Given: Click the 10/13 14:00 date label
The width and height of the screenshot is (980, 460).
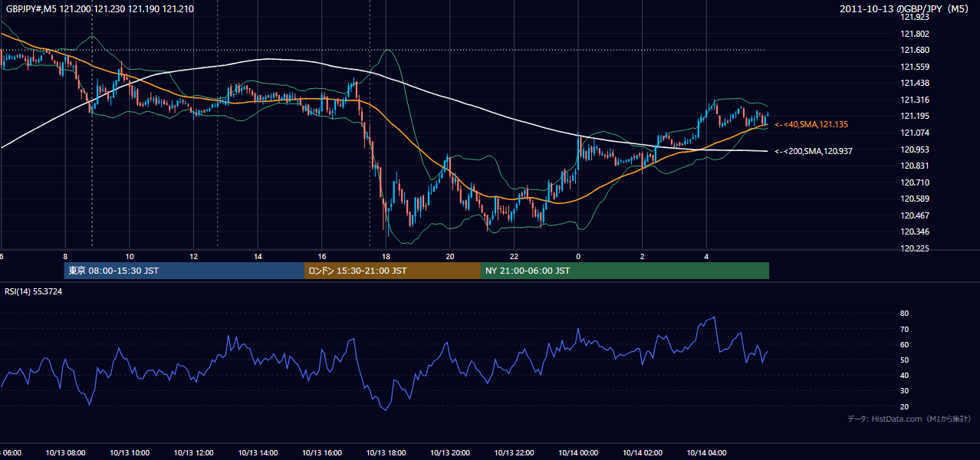Looking at the screenshot, I should pyautogui.click(x=258, y=453).
